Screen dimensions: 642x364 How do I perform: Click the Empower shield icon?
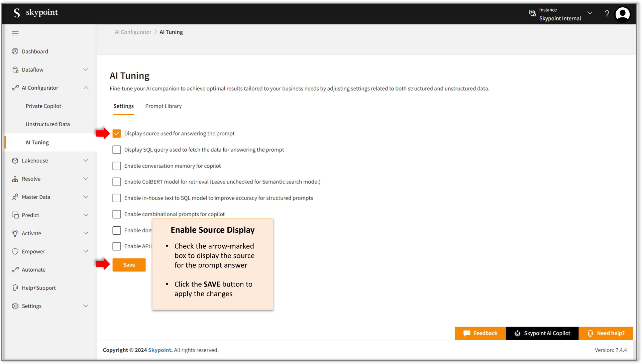pos(15,251)
